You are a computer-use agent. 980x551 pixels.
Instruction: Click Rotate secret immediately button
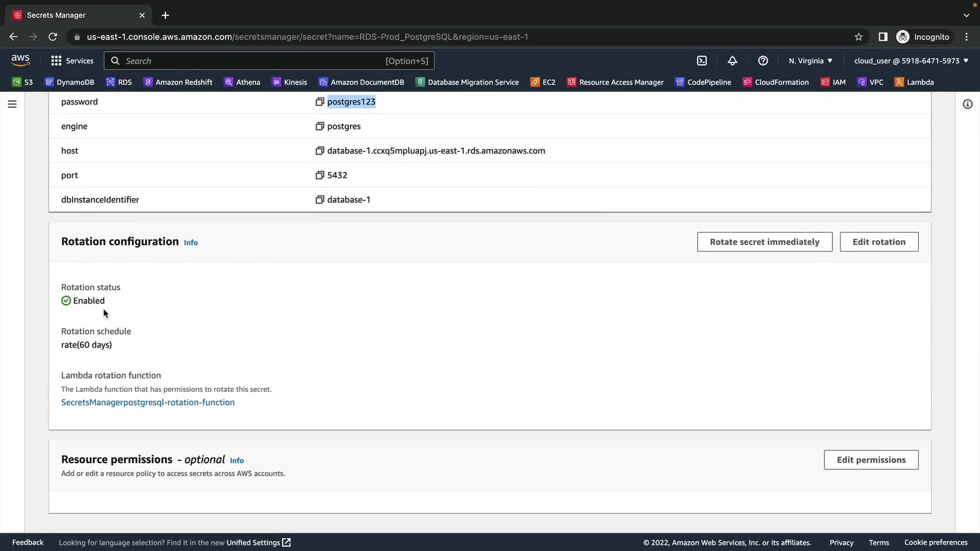(x=764, y=242)
